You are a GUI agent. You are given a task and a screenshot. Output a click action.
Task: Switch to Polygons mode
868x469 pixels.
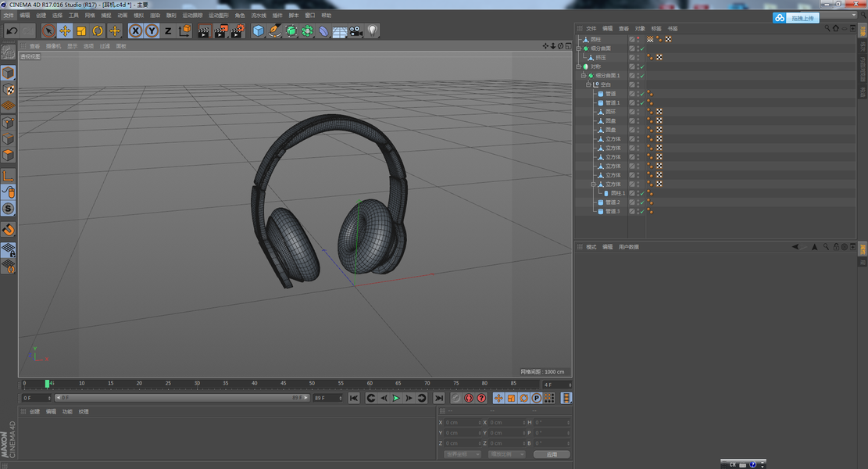tap(9, 155)
